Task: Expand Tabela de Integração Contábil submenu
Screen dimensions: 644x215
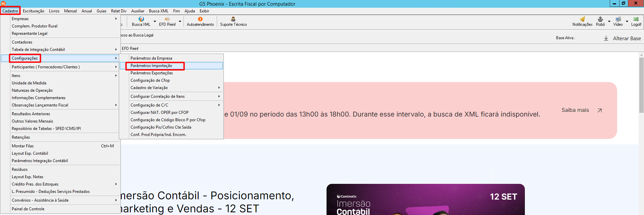Action: pyautogui.click(x=116, y=50)
